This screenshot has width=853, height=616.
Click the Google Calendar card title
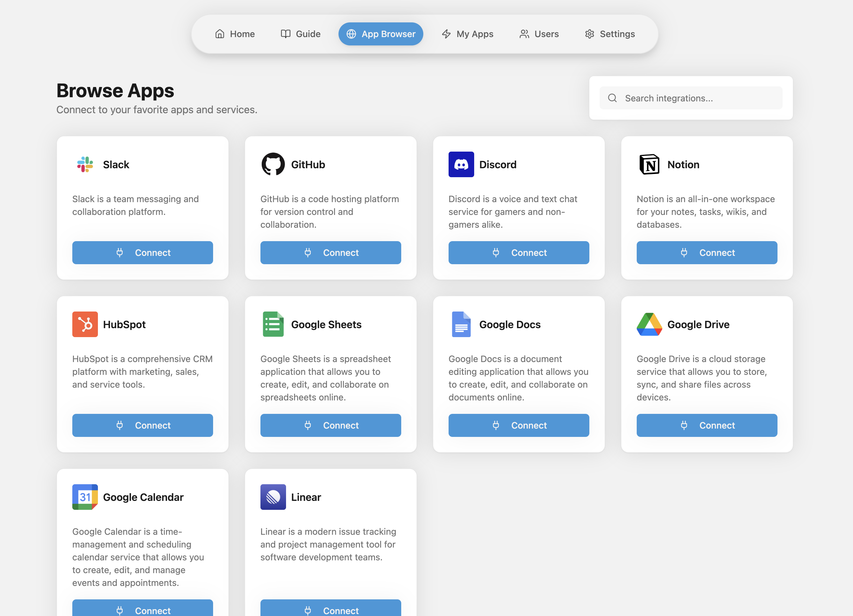tap(143, 497)
